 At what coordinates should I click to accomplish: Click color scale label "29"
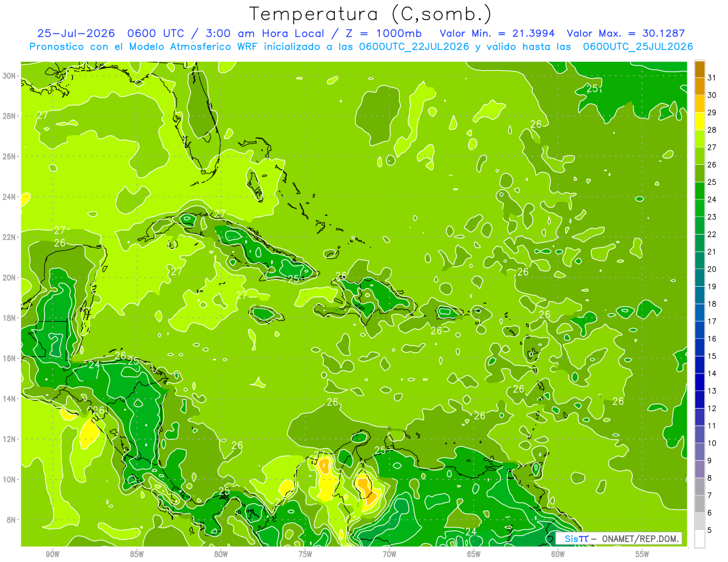[712, 112]
